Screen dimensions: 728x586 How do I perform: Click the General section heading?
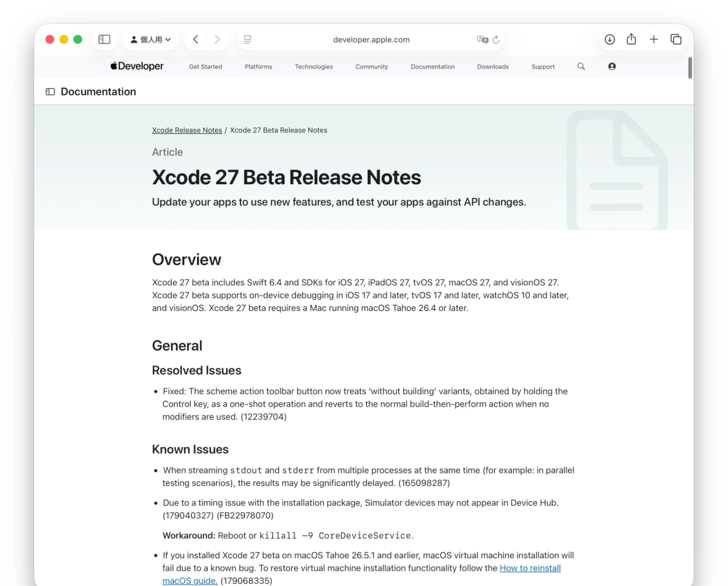coord(177,346)
